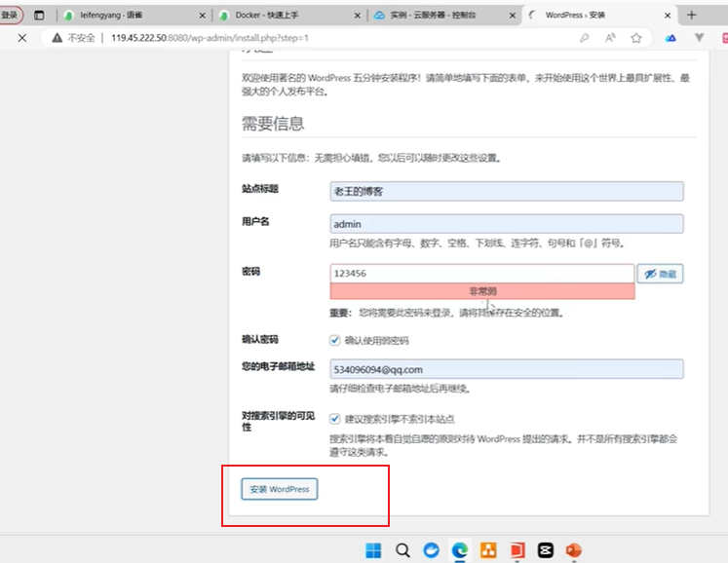The image size is (728, 563).
Task: Switch to the cloud server console tab
Action: (445, 16)
